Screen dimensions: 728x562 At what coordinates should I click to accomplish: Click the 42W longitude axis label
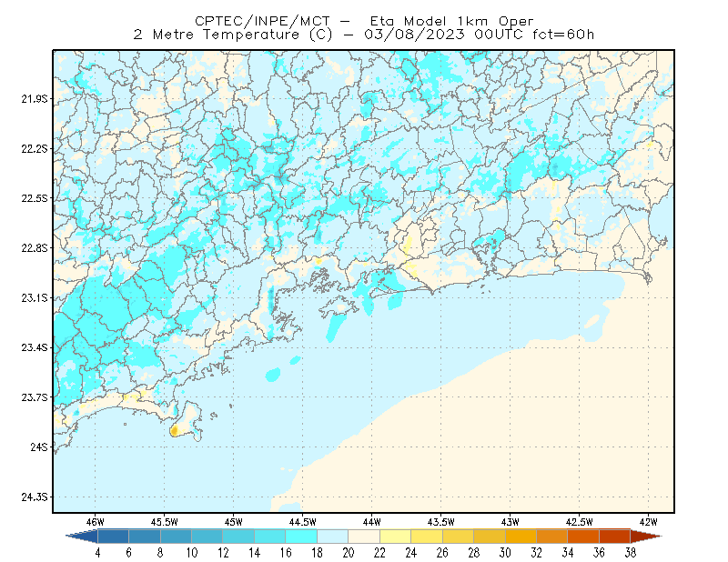coord(648,522)
